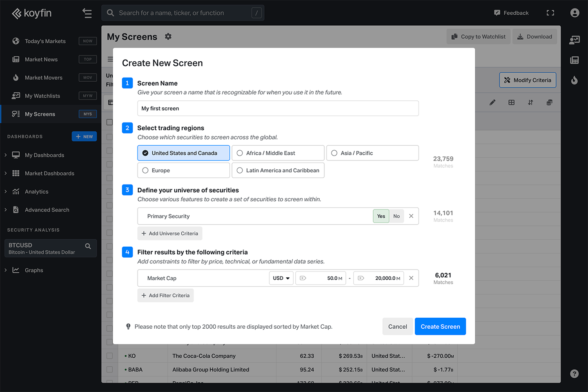
Task: Click the Koyfin logo in the top left
Action: click(31, 13)
